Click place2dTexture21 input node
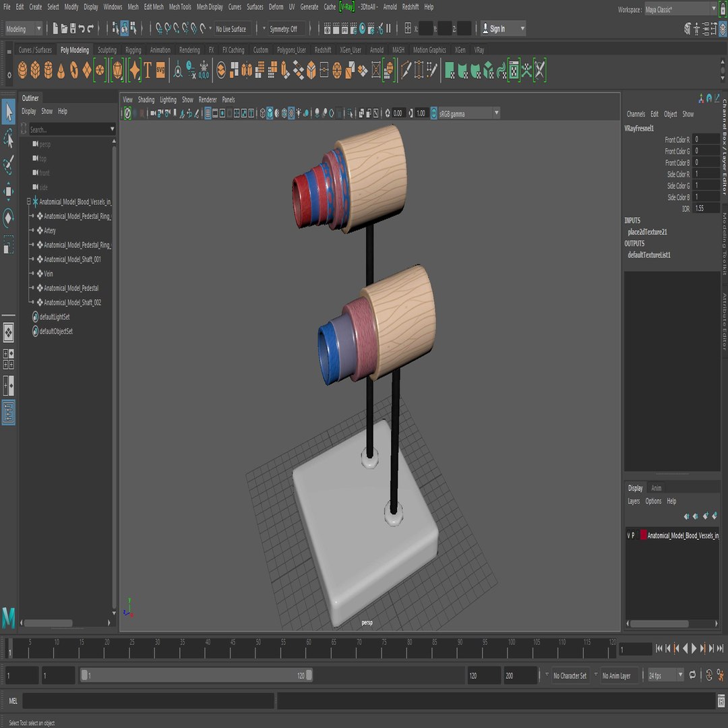The height and width of the screenshot is (728, 728). click(x=647, y=232)
